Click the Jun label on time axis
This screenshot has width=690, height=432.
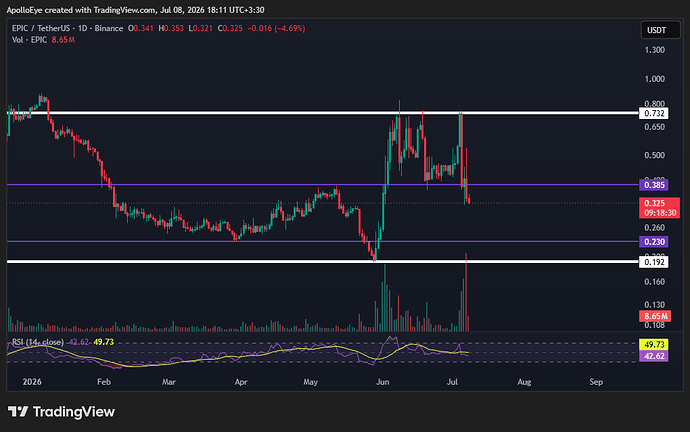click(382, 382)
